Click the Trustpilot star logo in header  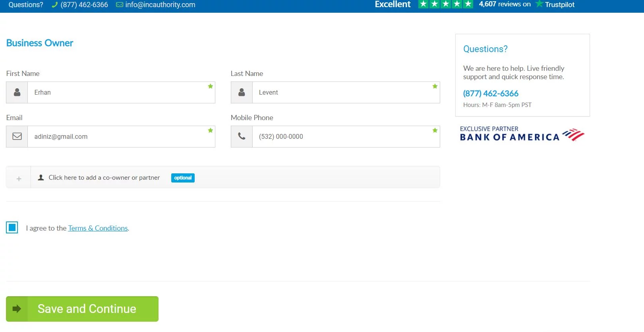(x=539, y=4)
